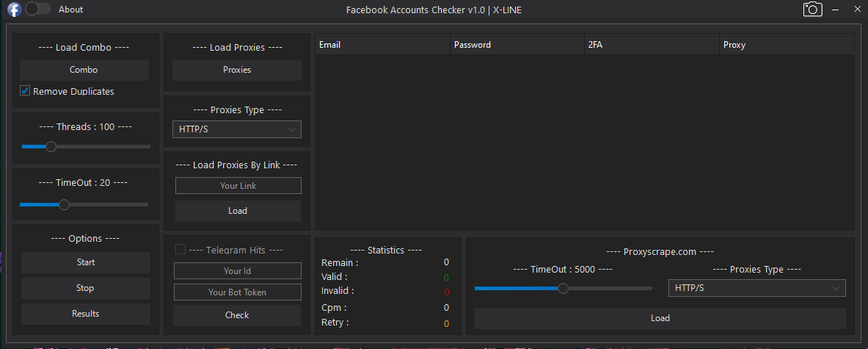The height and width of the screenshot is (349, 868).
Task: Flip the toggle switch beside the Facebook logo
Action: pyautogui.click(x=37, y=9)
